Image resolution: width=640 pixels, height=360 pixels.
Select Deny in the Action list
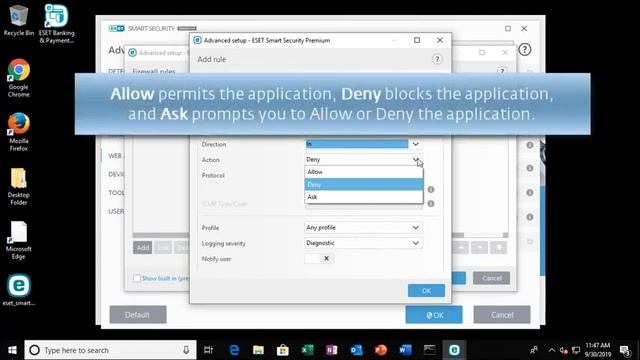364,184
